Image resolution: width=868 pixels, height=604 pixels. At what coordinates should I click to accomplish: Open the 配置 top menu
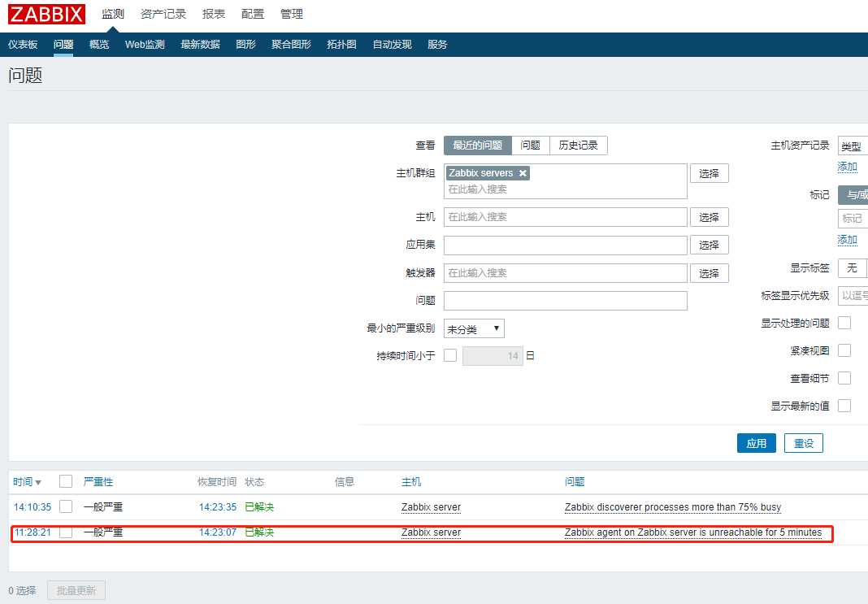coord(253,14)
